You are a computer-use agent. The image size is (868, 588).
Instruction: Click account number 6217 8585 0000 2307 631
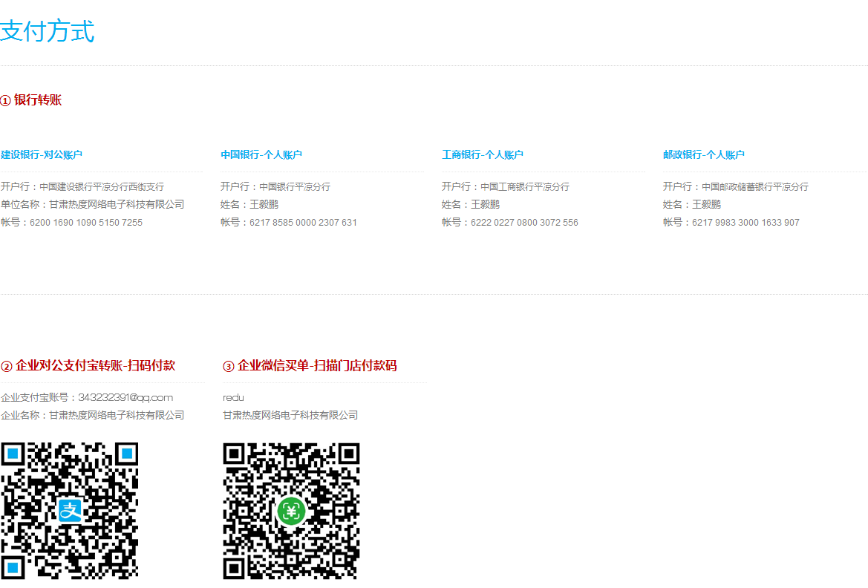[303, 223]
